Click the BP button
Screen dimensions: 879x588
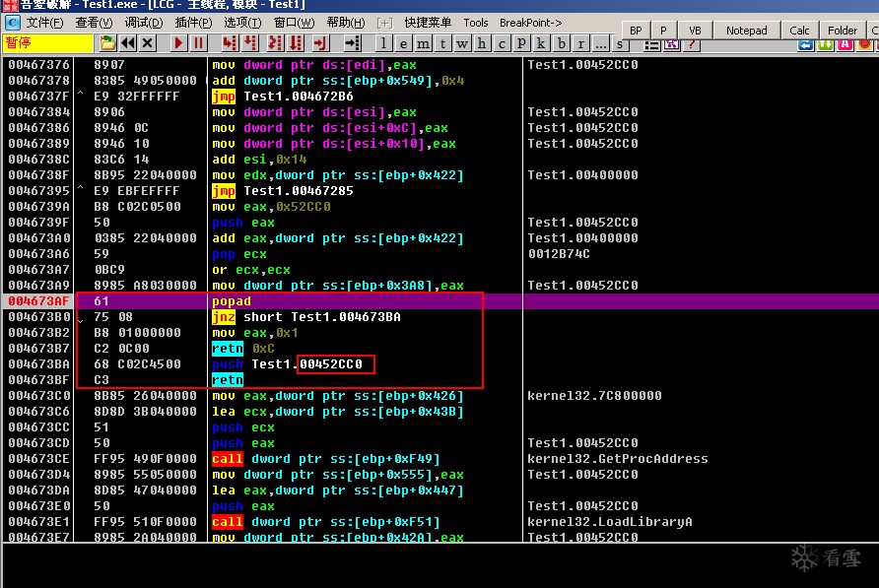(x=636, y=31)
